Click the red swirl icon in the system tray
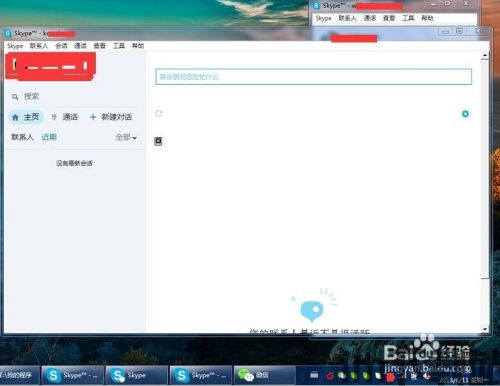Screen dimensions: 500x386 coord(330,376)
